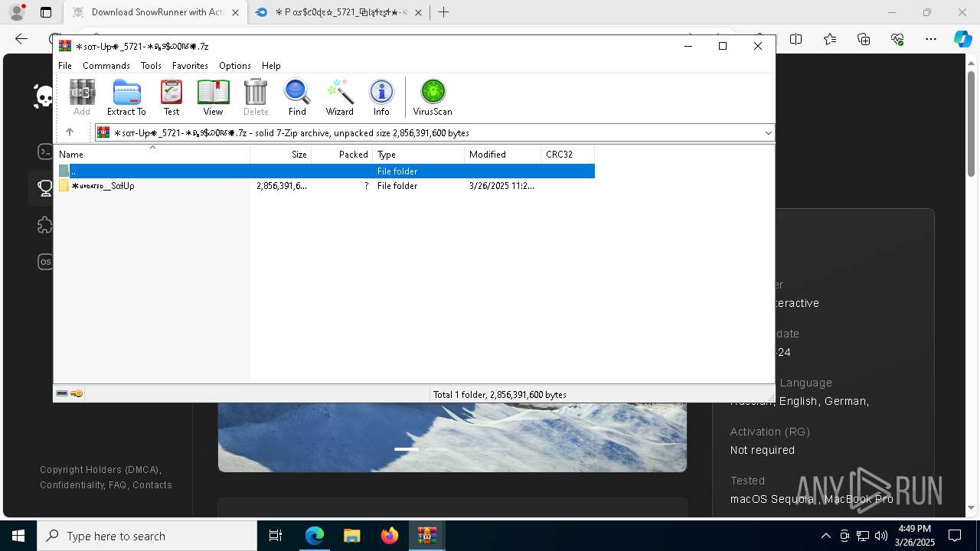
Task: Sort by the Name column header
Action: point(153,155)
